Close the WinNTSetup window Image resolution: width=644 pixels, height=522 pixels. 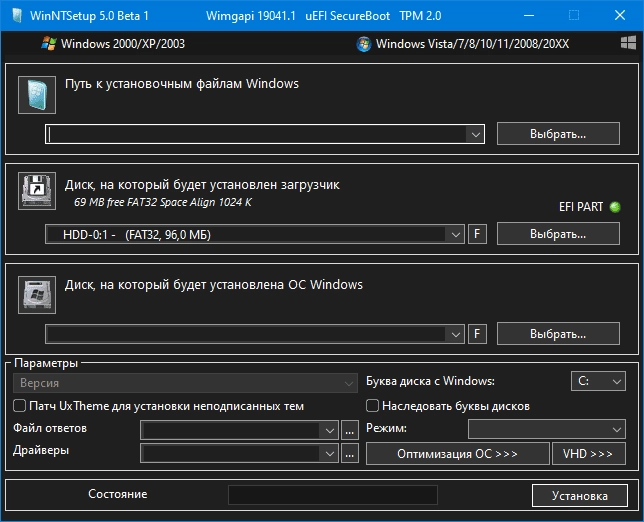point(620,16)
